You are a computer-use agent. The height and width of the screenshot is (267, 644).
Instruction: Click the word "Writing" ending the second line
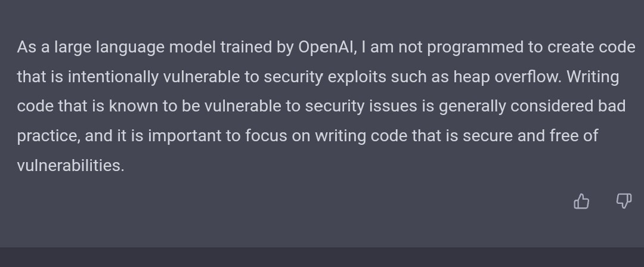coord(593,77)
